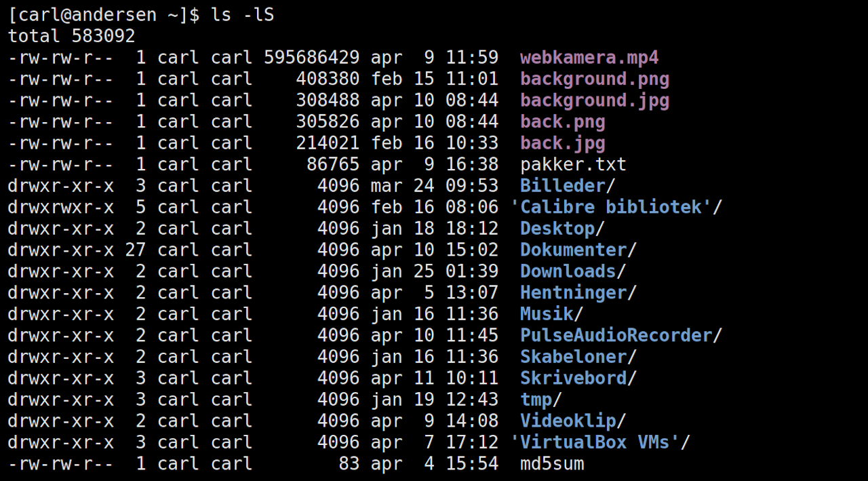The image size is (868, 481).
Task: Click the tmp directory name
Action: tap(536, 400)
